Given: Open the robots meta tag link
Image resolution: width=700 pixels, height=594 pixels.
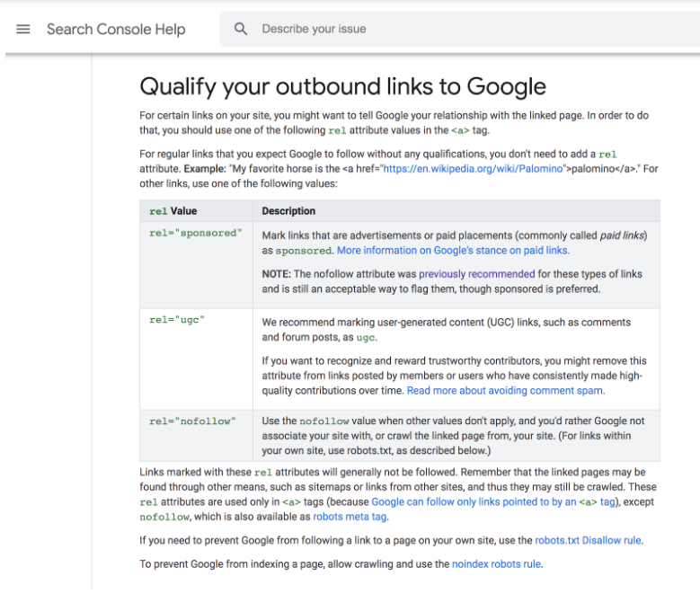Looking at the screenshot, I should click(350, 517).
